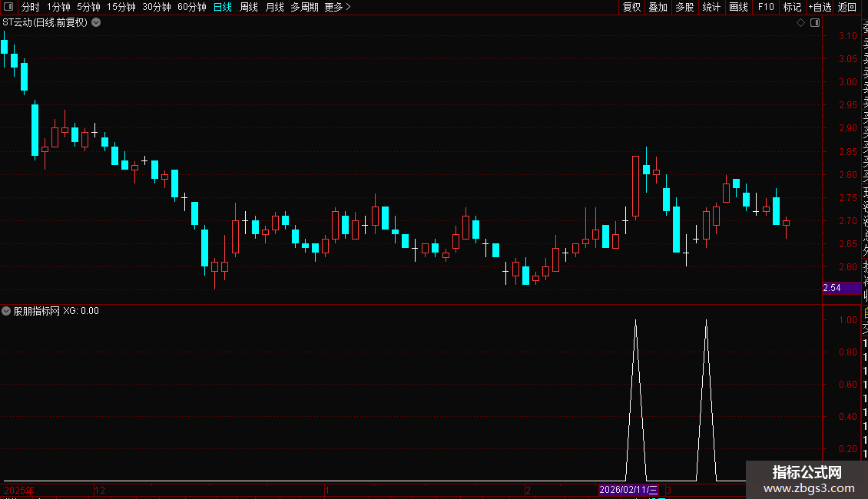Viewport: 868px width, 499px height.
Task: Select the 15分钟 period
Action: 121,7
